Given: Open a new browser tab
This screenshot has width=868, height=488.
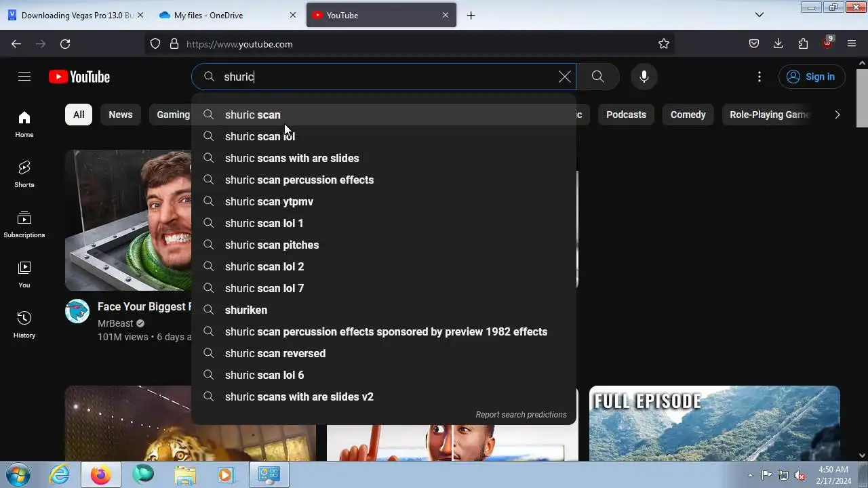Looking at the screenshot, I should click(471, 15).
